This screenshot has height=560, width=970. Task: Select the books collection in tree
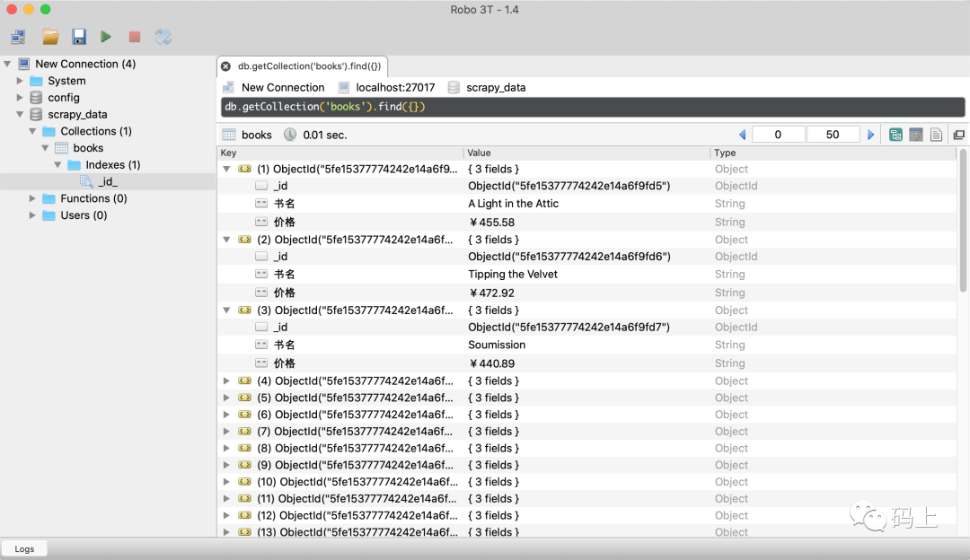[x=88, y=148]
